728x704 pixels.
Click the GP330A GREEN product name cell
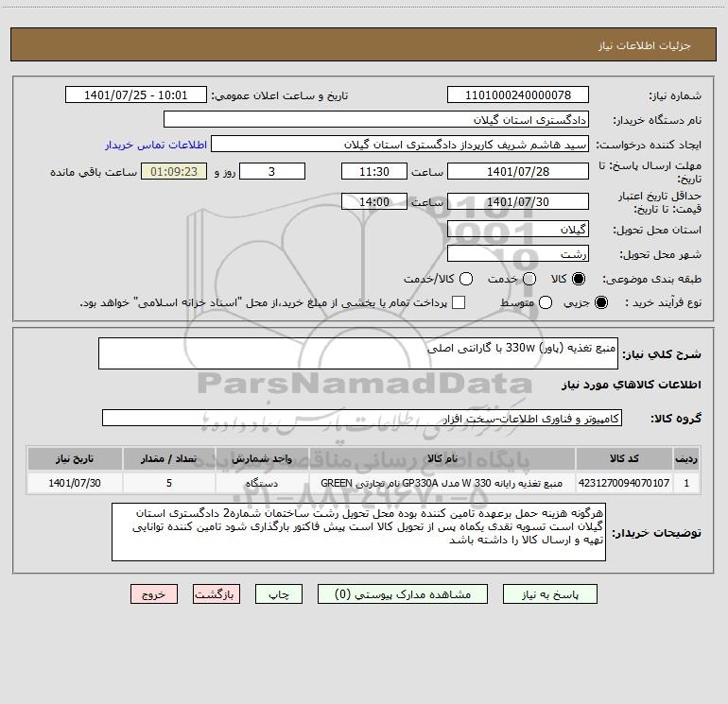(442, 483)
